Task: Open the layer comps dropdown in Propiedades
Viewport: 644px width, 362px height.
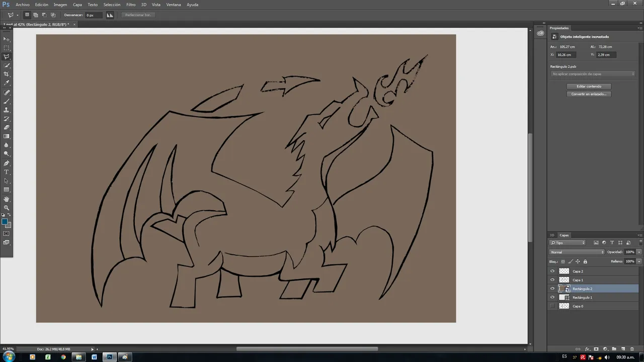Action: [593, 74]
